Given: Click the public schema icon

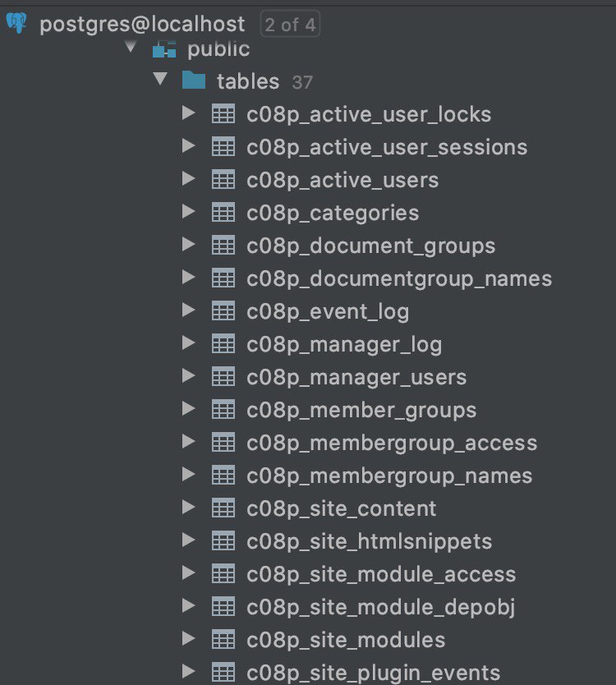Looking at the screenshot, I should (x=164, y=49).
